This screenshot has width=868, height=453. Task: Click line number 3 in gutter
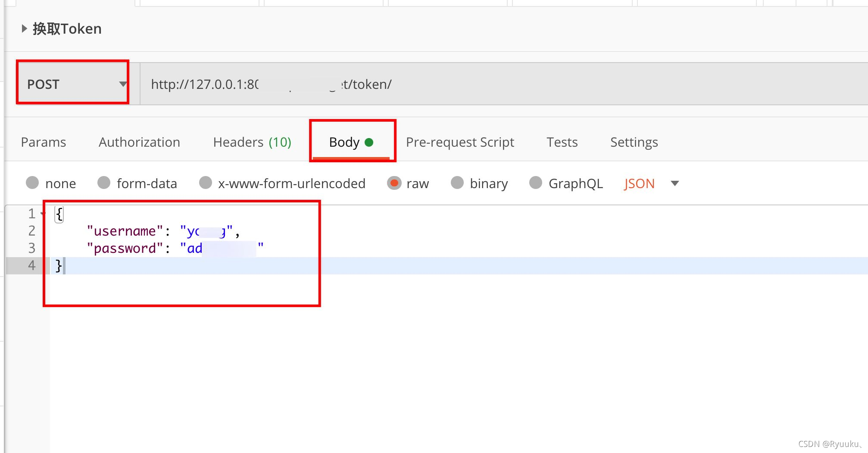click(x=32, y=248)
